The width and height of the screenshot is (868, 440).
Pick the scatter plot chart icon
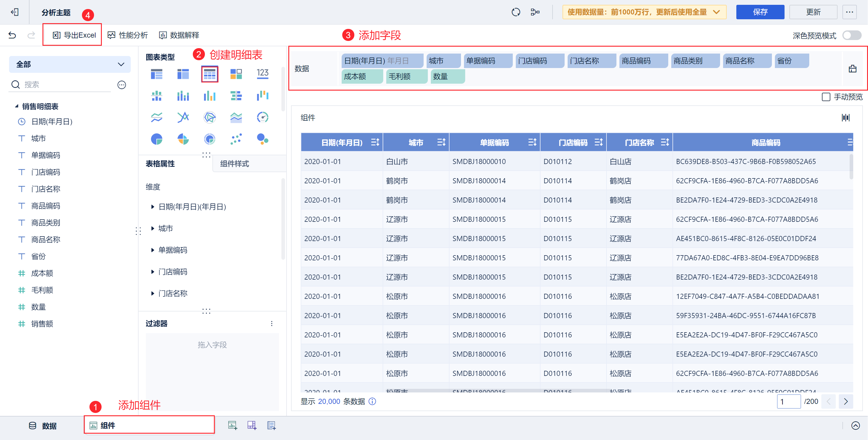tap(236, 139)
